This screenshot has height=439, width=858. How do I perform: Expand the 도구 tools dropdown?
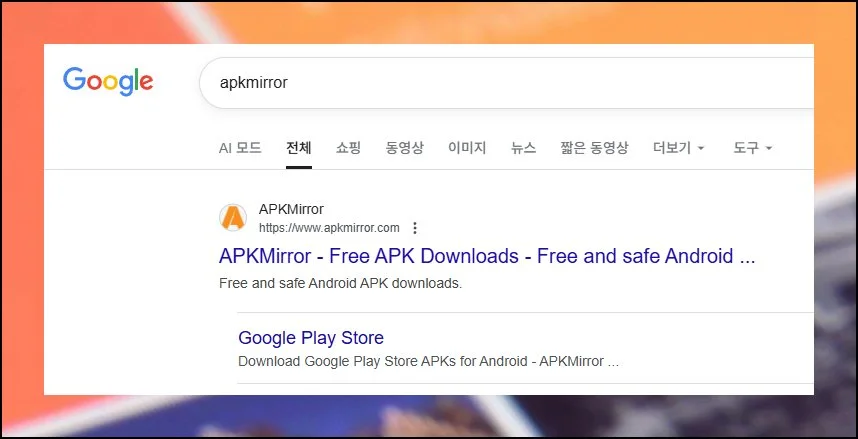(752, 148)
